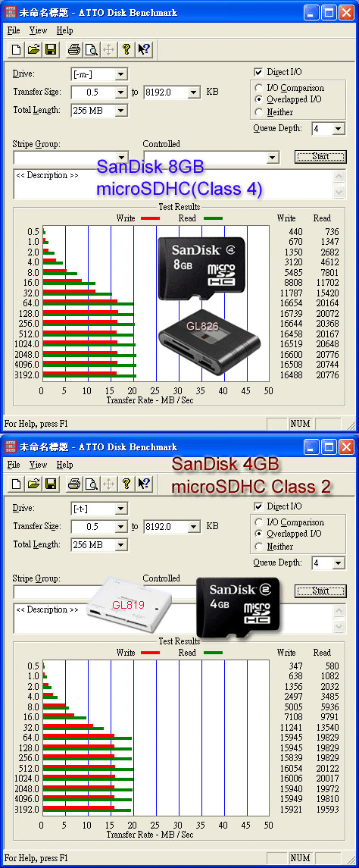Click NUM indicator in [-m-] window status bar
The width and height of the screenshot is (359, 868).
299,424
